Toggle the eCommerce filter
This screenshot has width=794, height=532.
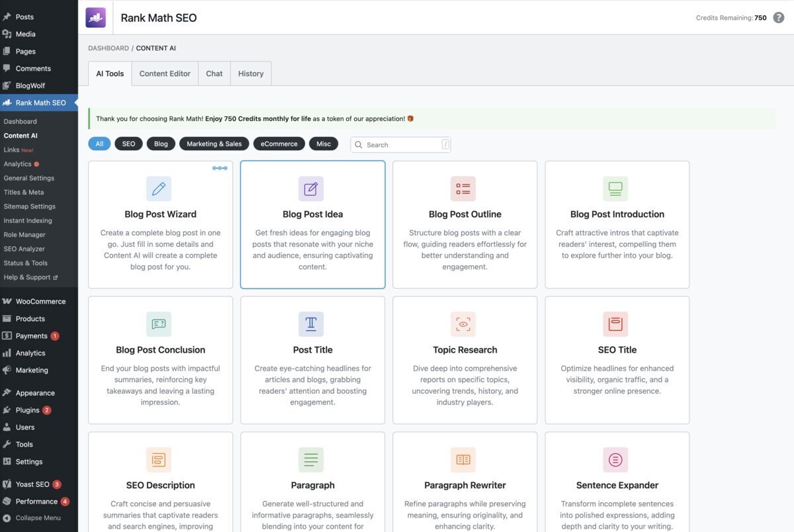point(279,143)
